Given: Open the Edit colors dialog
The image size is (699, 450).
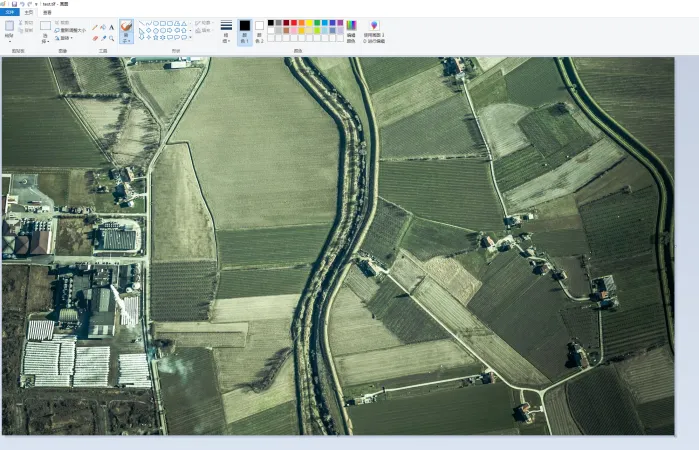Looking at the screenshot, I should point(351,30).
